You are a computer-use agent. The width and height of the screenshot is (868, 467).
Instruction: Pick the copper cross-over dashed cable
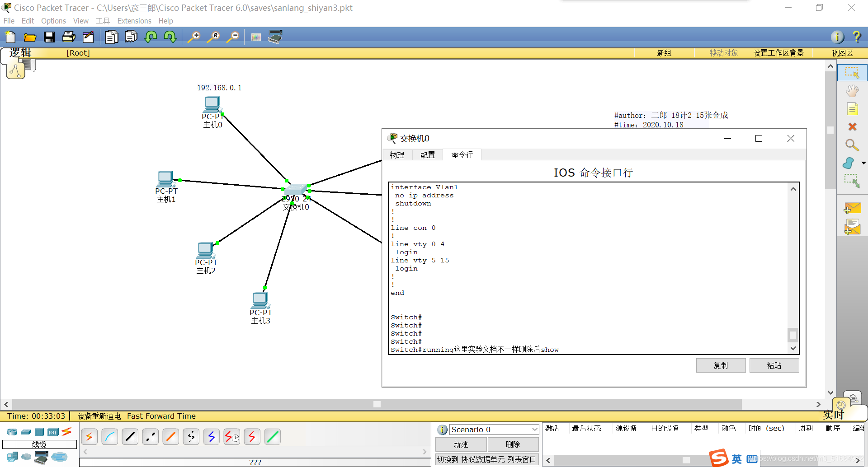click(151, 437)
